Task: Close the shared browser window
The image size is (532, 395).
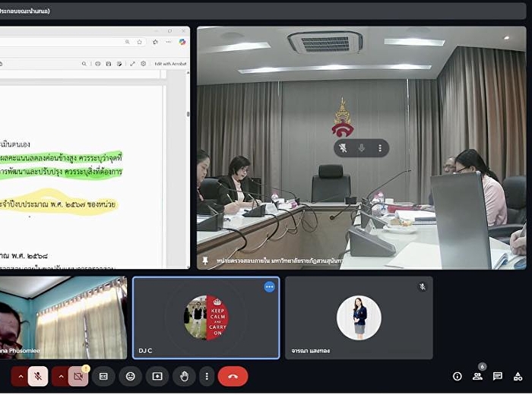Action: pyautogui.click(x=184, y=31)
